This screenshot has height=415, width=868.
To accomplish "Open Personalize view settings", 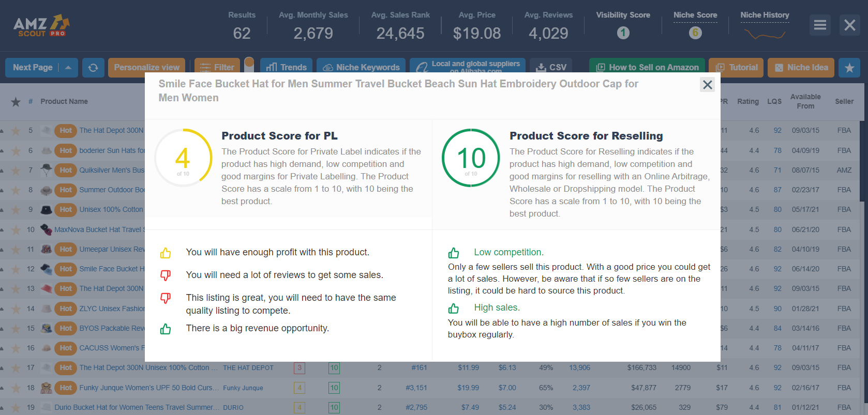I will 147,68.
